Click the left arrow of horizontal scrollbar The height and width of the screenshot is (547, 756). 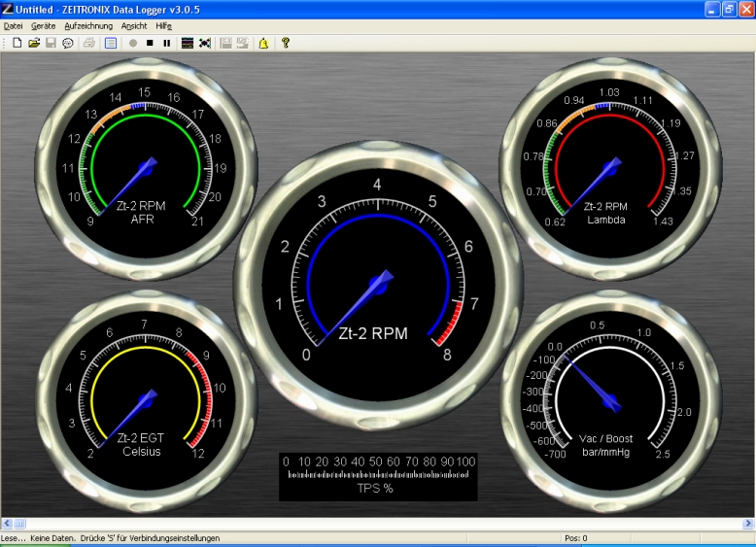[6, 523]
